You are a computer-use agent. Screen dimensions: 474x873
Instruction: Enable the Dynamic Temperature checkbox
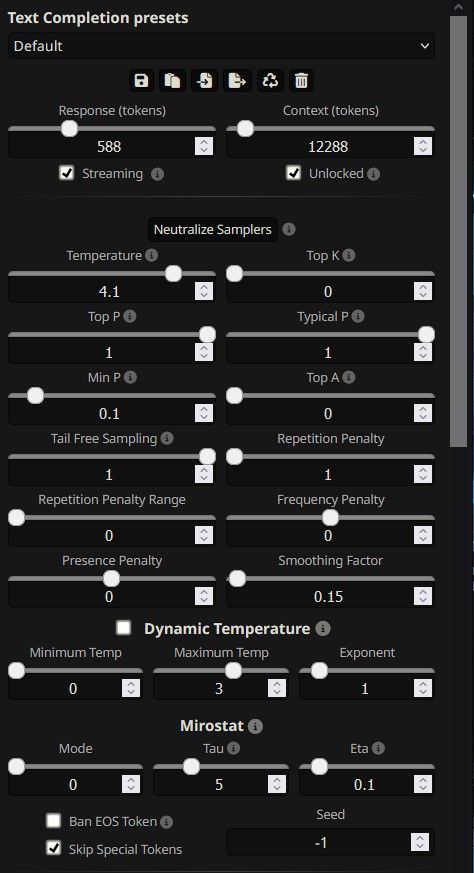click(124, 628)
